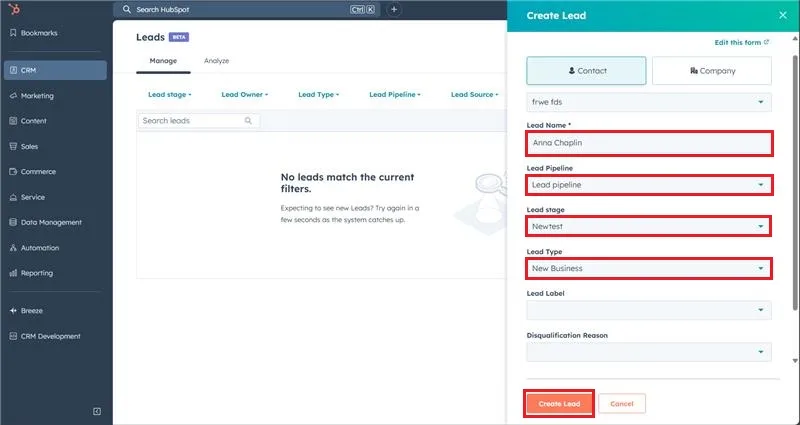Click the Lead Name input field
The image size is (800, 425).
tap(649, 143)
